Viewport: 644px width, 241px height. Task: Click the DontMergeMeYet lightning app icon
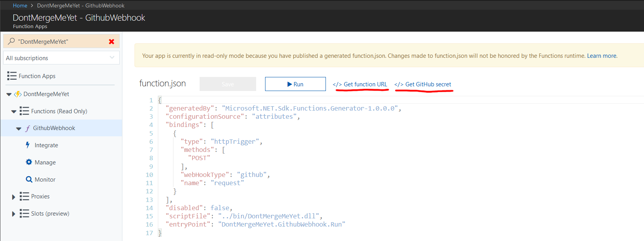[18, 94]
